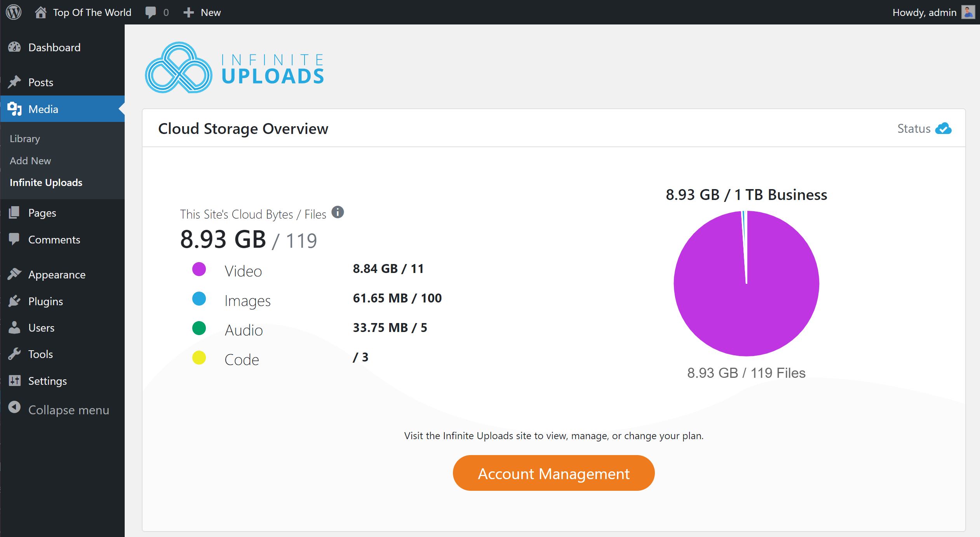Click the 61.65 MB / 100 images value

pos(397,298)
